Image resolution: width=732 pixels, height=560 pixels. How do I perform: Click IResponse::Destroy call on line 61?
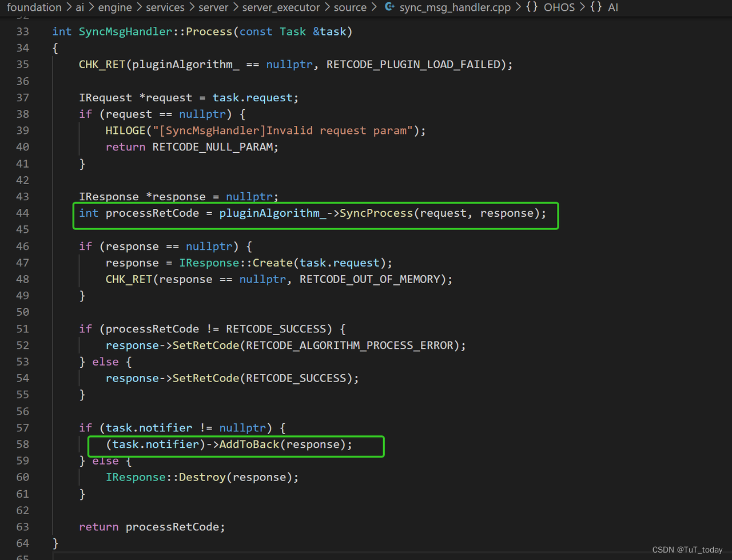click(166, 477)
